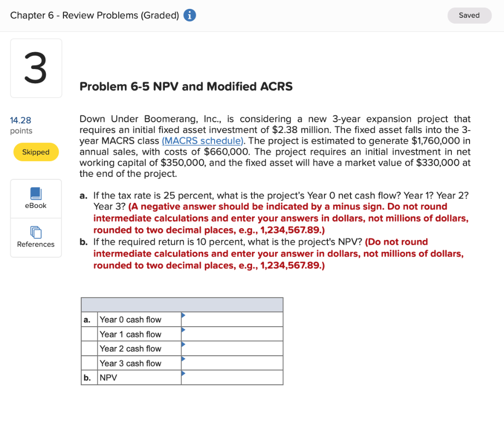Click the Saved button
504x437 pixels.
[469, 15]
